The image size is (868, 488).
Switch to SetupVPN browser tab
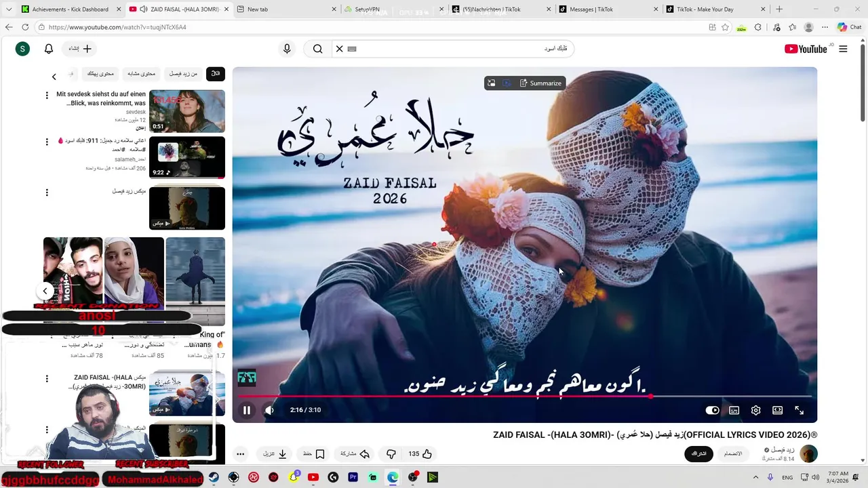(x=392, y=9)
